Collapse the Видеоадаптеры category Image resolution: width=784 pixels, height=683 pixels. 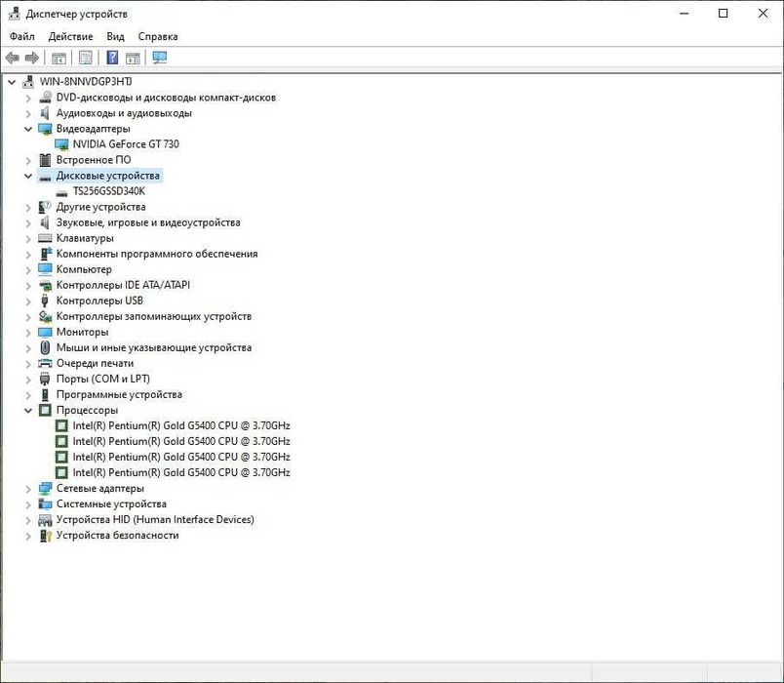point(28,129)
